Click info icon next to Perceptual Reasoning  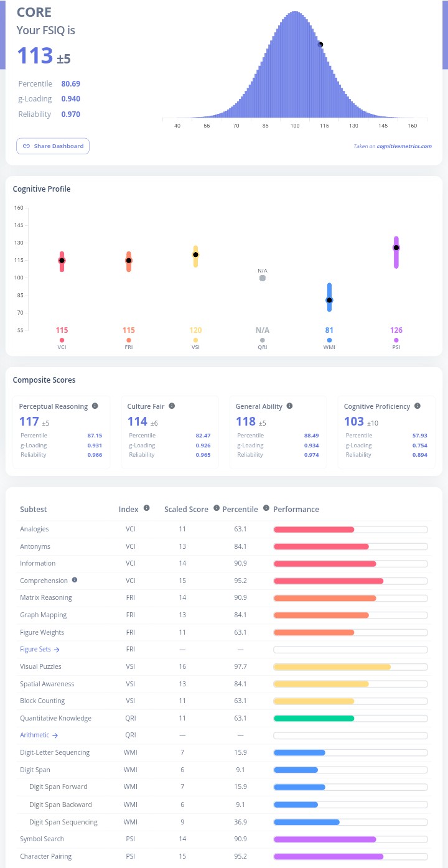(95, 406)
